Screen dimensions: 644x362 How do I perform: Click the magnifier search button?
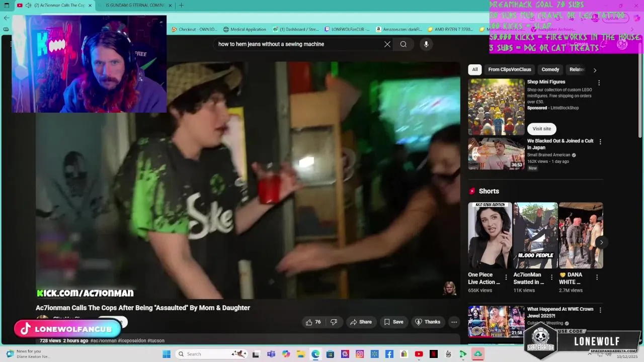pyautogui.click(x=404, y=44)
